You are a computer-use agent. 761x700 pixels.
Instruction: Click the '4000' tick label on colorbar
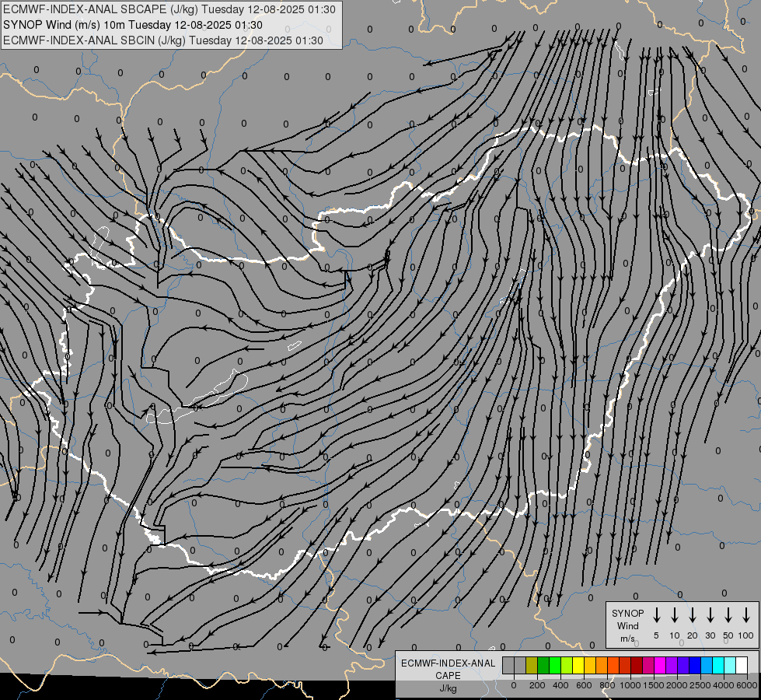(724, 685)
